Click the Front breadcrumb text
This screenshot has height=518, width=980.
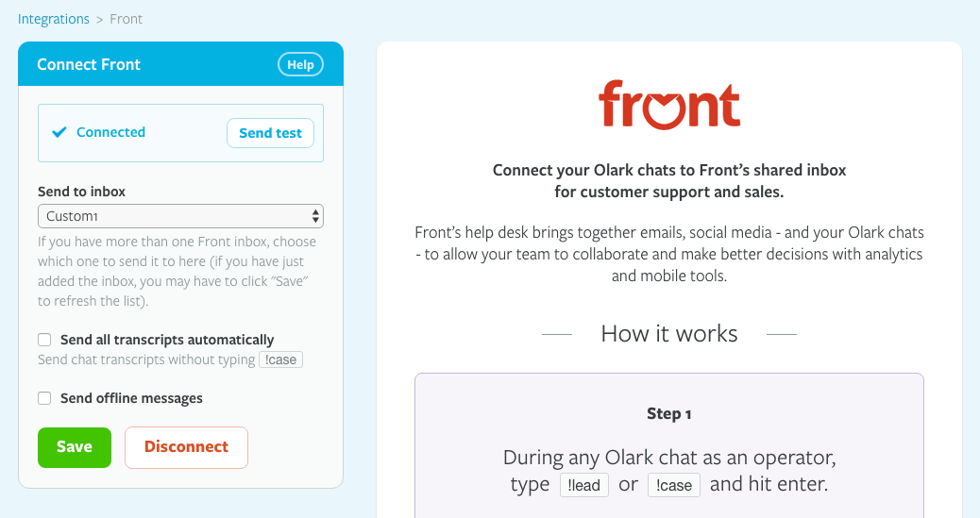click(127, 19)
